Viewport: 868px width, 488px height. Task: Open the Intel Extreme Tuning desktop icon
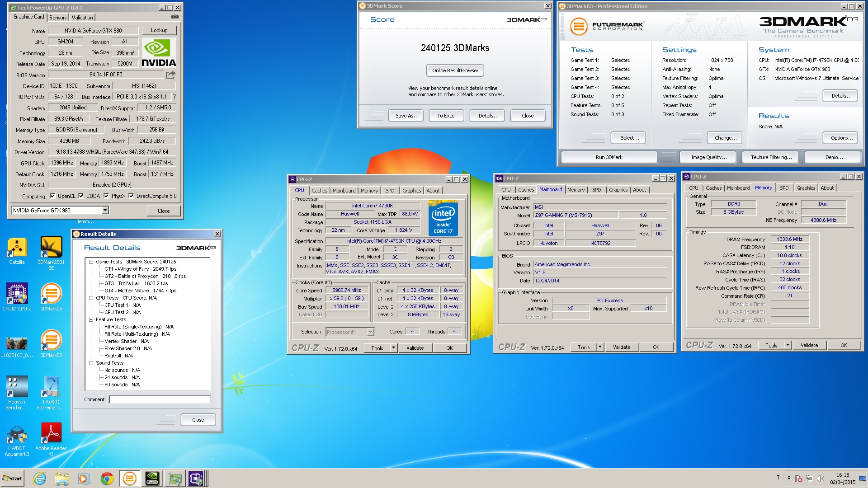coord(51,393)
